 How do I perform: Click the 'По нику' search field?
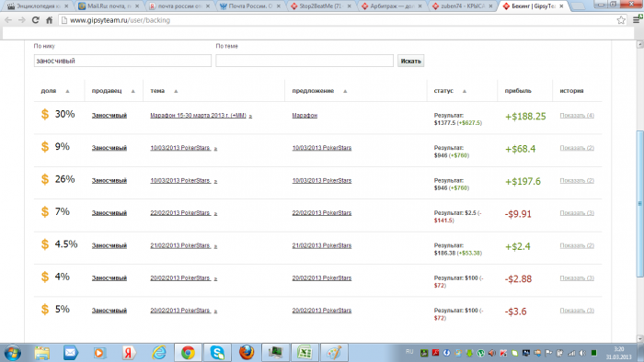[x=122, y=61]
